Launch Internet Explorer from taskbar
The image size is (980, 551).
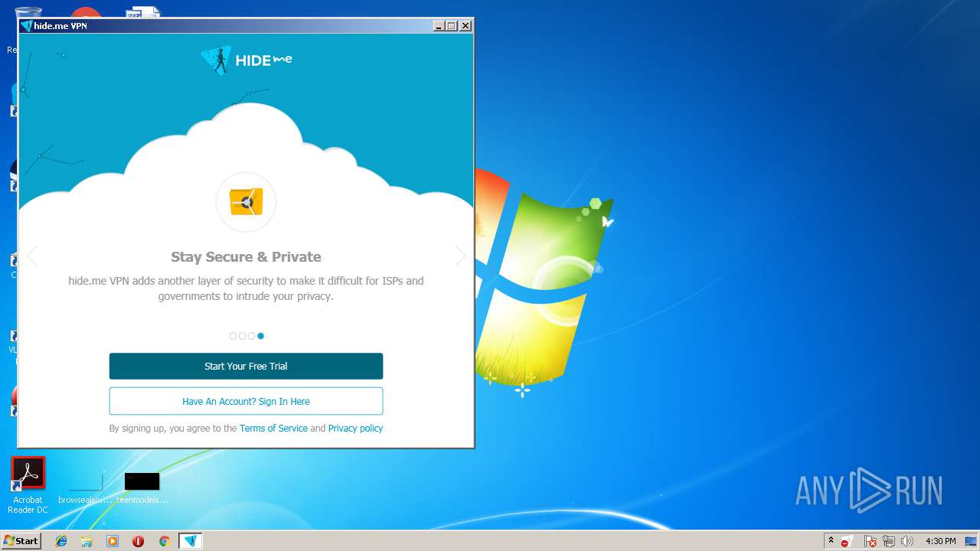click(61, 541)
